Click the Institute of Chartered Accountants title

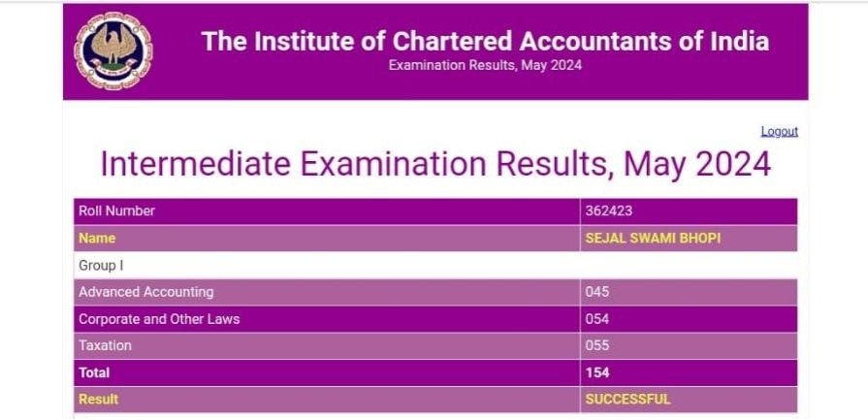pyautogui.click(x=485, y=41)
